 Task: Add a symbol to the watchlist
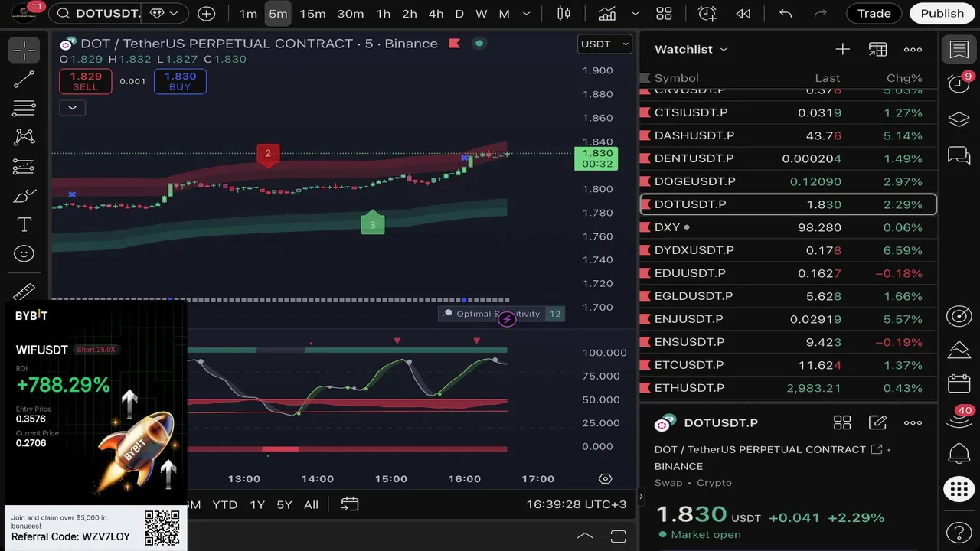(842, 49)
